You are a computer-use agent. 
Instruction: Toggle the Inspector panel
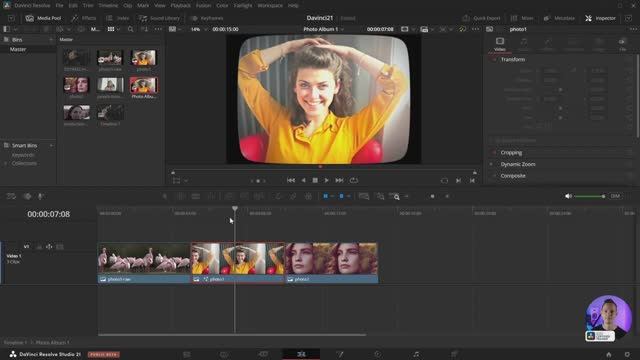click(600, 18)
